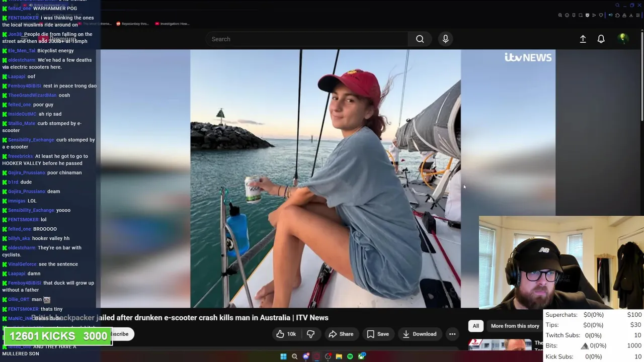The width and height of the screenshot is (644, 362).
Task: Click chat message 'hooker valley hm'
Action: coord(51,238)
